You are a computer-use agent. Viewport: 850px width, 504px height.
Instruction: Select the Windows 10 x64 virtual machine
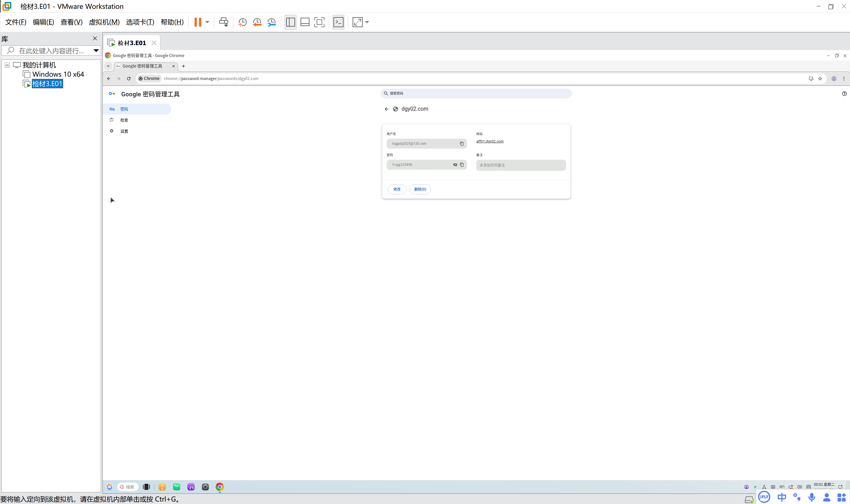(x=58, y=74)
